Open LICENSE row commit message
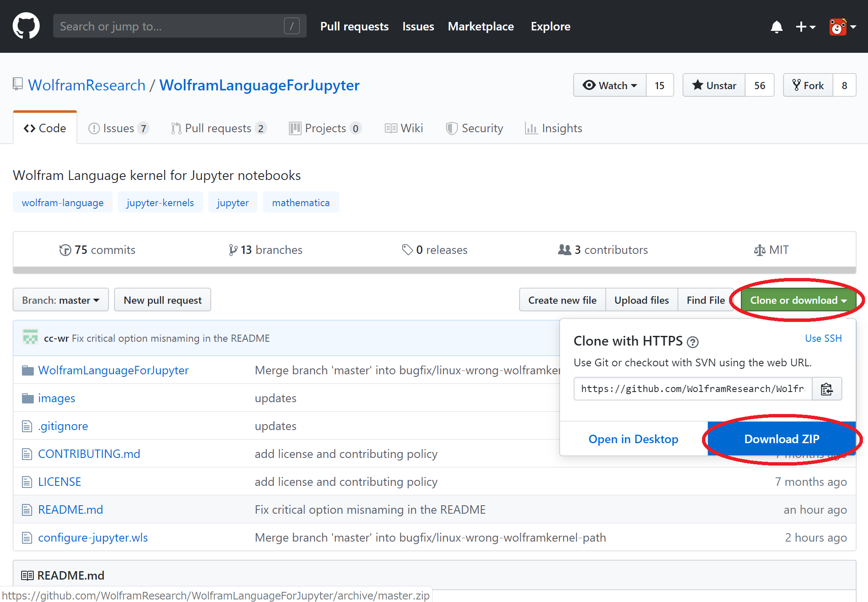Viewport: 868px width, 602px height. point(346,482)
